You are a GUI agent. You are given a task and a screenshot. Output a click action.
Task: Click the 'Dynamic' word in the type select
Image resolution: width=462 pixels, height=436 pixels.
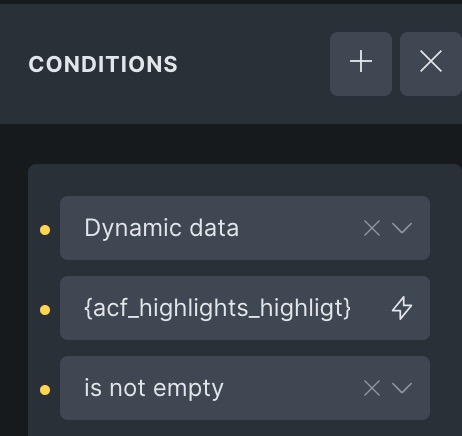pos(133,229)
